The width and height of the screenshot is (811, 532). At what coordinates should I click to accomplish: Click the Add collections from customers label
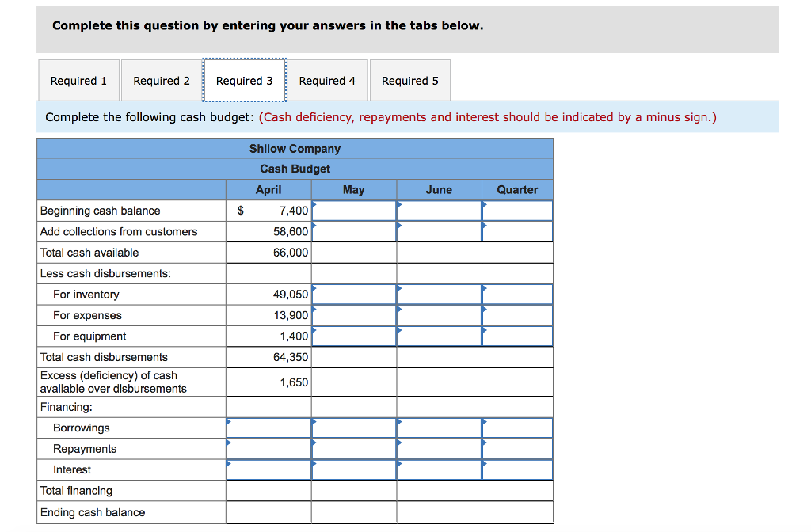[119, 232]
